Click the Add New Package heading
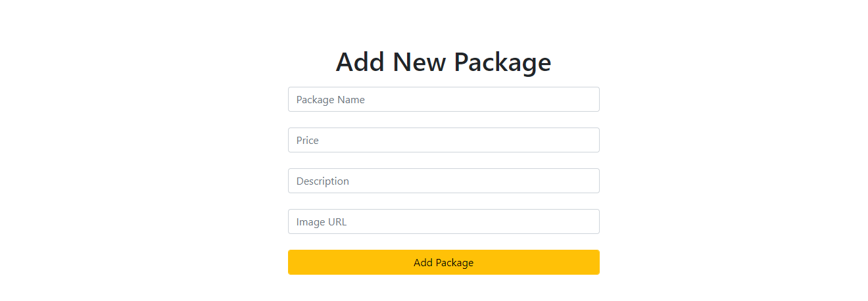868x301 pixels. pyautogui.click(x=443, y=62)
